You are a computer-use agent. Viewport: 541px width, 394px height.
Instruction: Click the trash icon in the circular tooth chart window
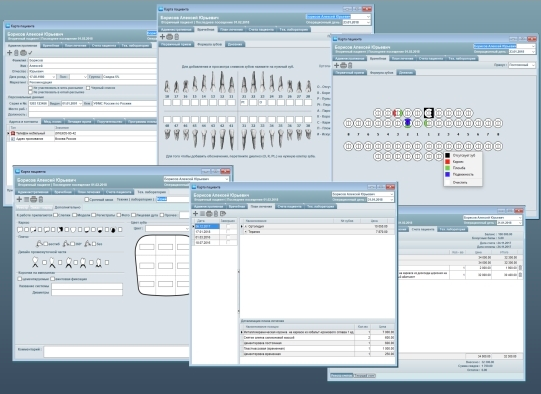pyautogui.click(x=350, y=65)
